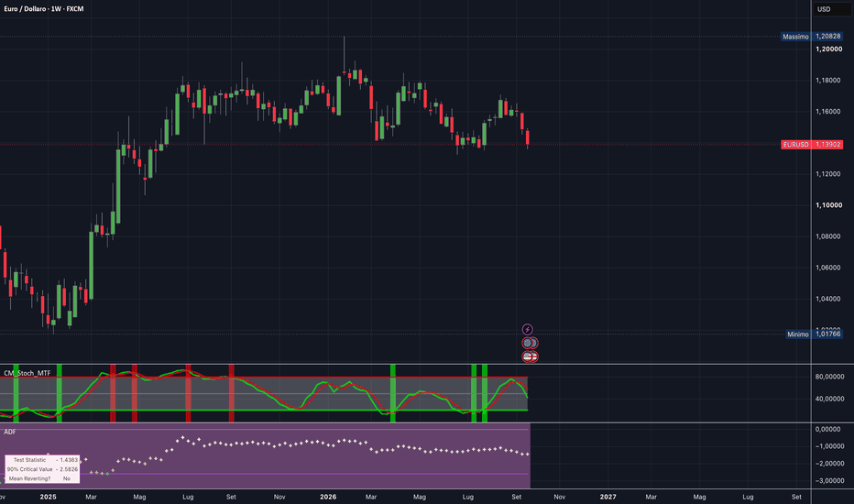Click the No mean reverting result cell

pos(67,478)
